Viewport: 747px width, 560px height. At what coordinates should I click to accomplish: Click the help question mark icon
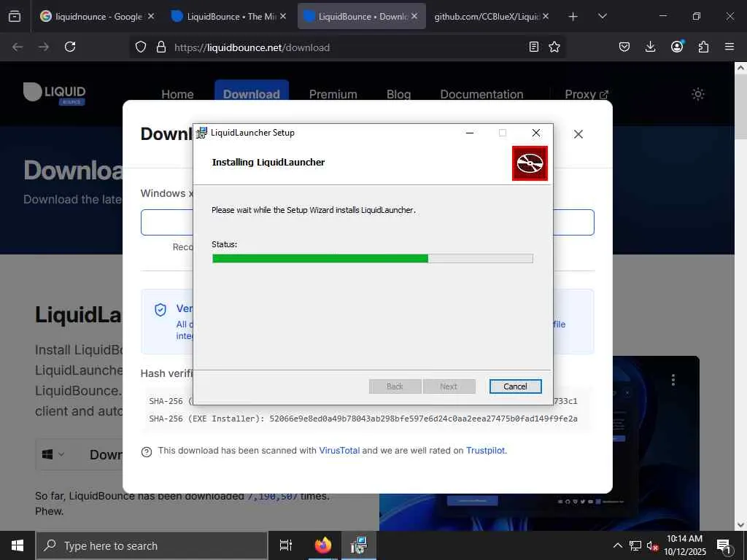pos(147,452)
